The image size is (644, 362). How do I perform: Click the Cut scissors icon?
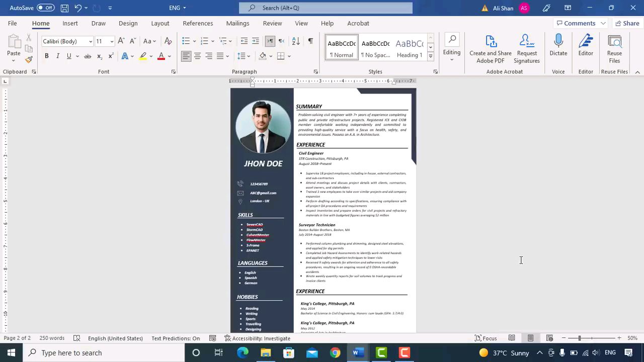pos(29,38)
